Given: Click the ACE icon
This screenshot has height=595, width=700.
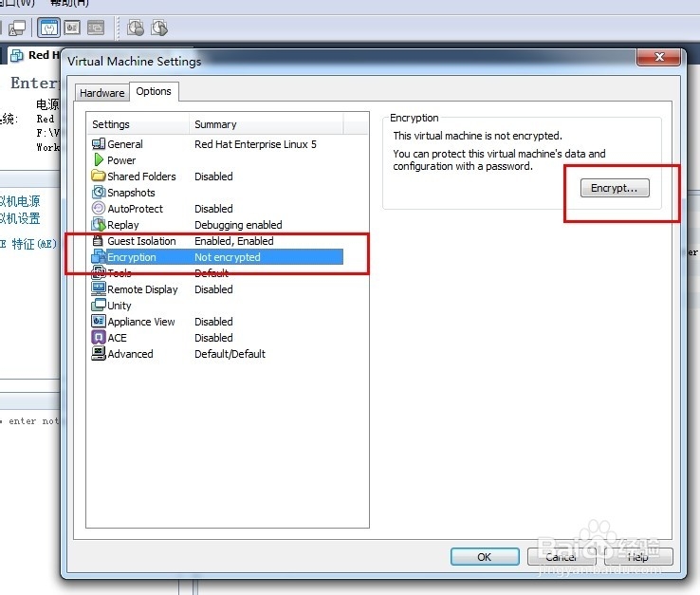Looking at the screenshot, I should coord(99,337).
